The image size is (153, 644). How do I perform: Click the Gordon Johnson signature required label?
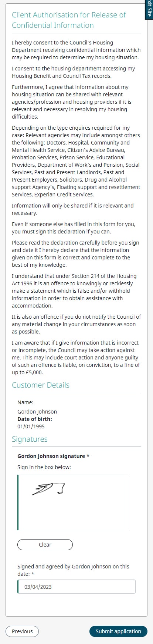pos(53,456)
